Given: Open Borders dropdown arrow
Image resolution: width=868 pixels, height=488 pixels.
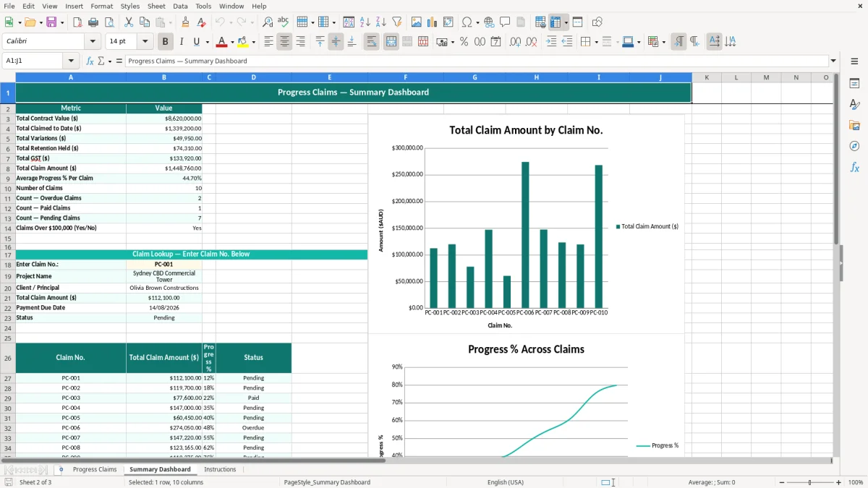Looking at the screenshot, I should (596, 42).
